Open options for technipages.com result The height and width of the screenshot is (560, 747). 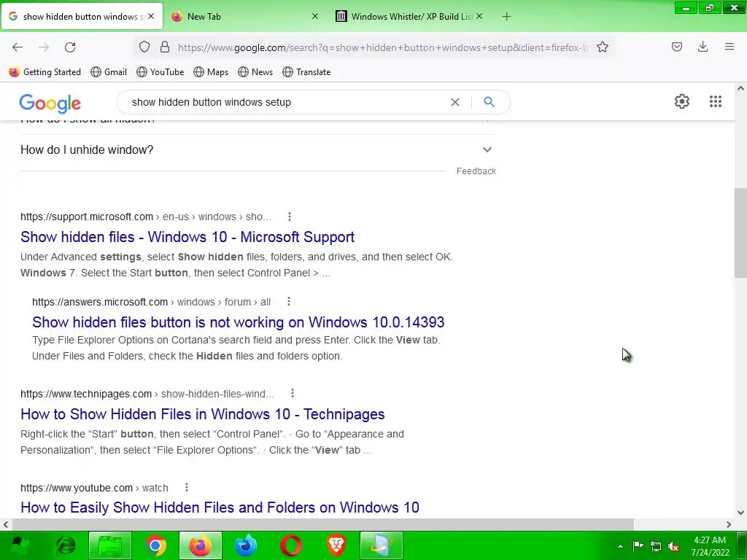293,393
